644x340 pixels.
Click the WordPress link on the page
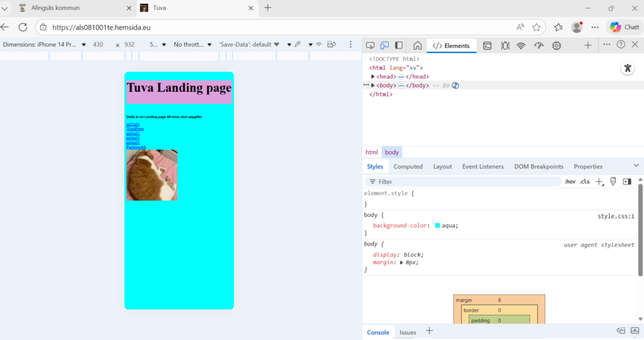tap(135, 129)
